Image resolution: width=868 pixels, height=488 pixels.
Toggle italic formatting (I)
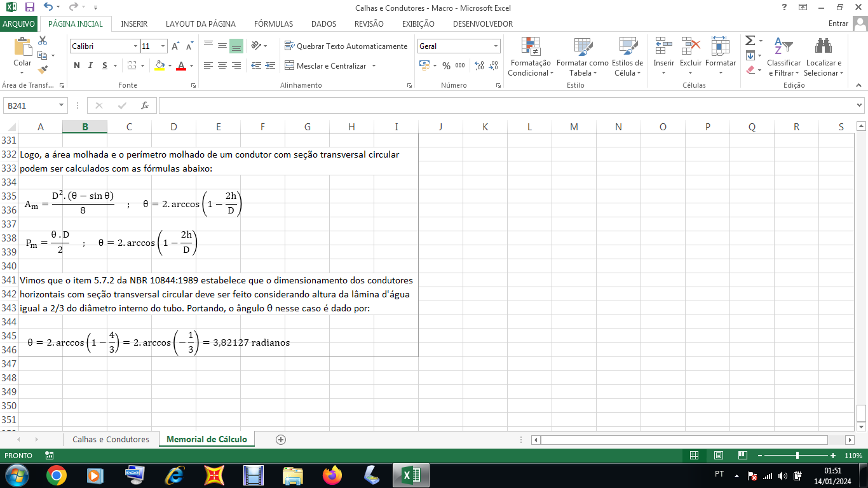(x=90, y=65)
